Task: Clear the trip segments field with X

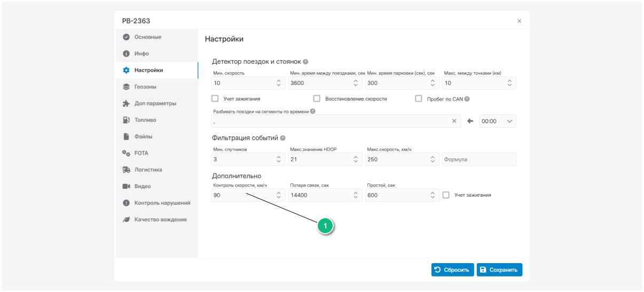Action: click(x=454, y=121)
